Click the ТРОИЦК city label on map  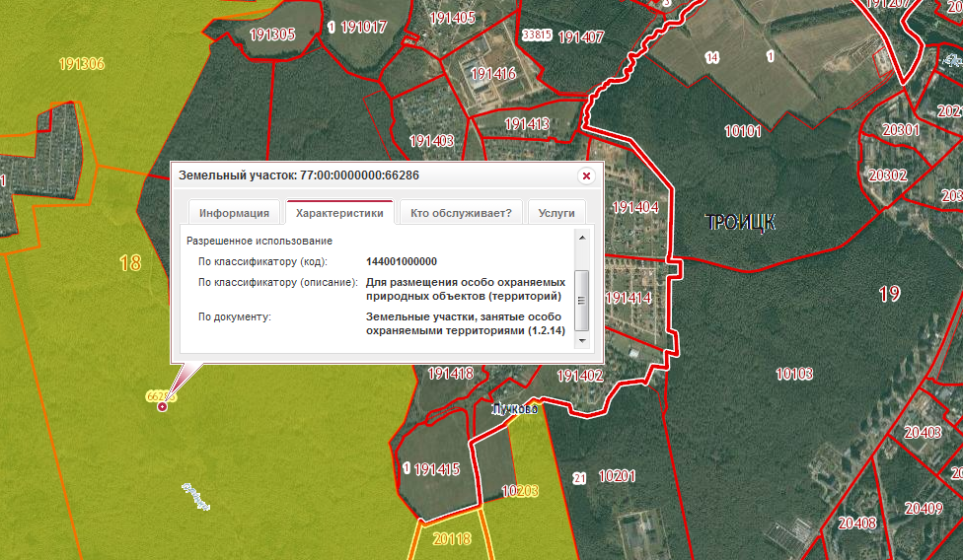pos(741,222)
